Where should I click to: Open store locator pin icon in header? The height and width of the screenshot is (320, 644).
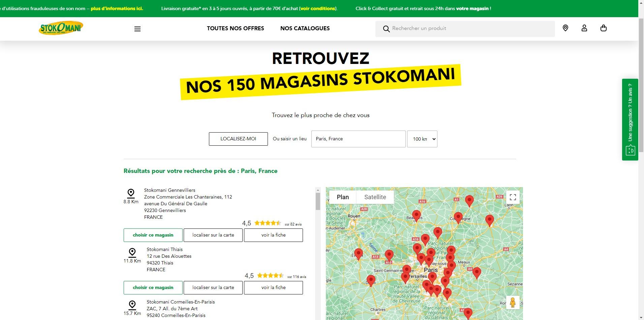(x=565, y=28)
